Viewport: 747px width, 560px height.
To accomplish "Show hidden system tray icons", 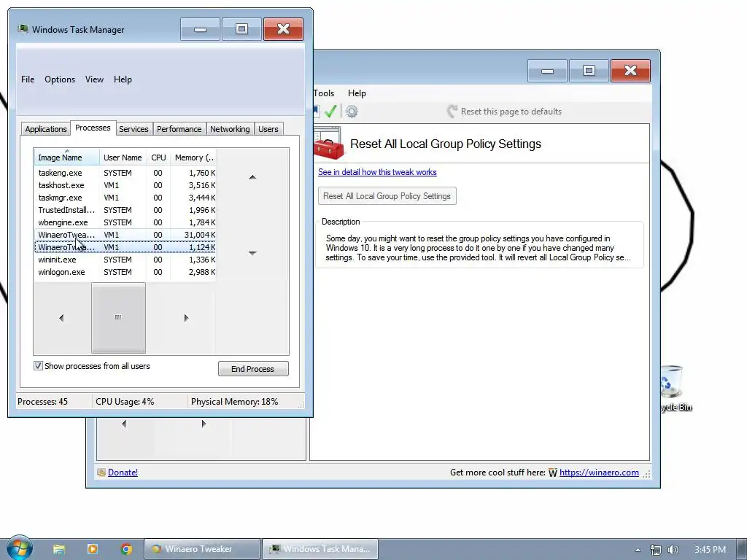I will pos(638,550).
